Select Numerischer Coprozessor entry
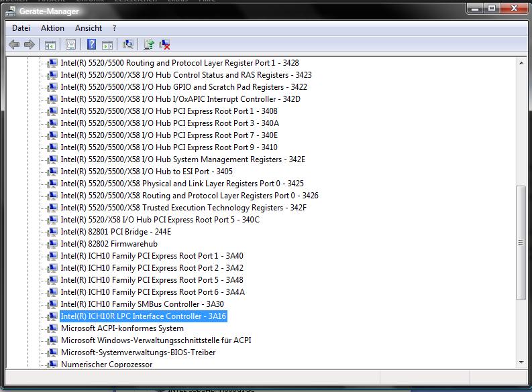The image size is (532, 392). coord(107,365)
